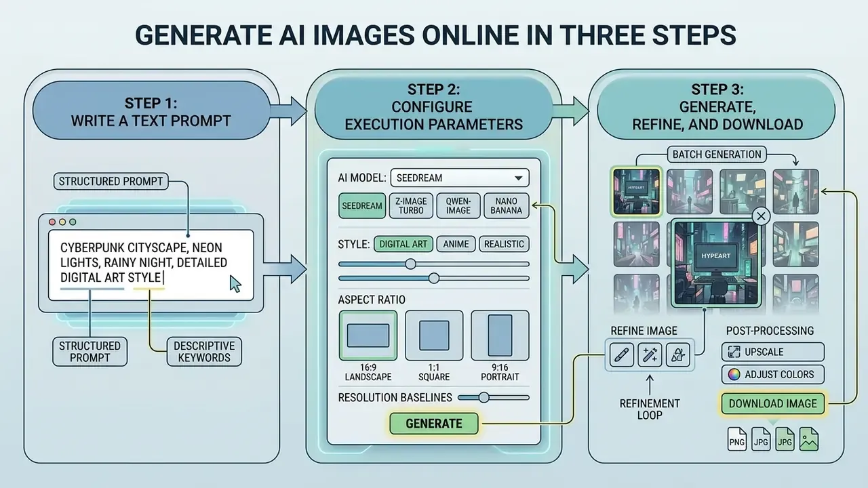Switch model to Z-Image Turbo
868x488 pixels.
pos(411,205)
